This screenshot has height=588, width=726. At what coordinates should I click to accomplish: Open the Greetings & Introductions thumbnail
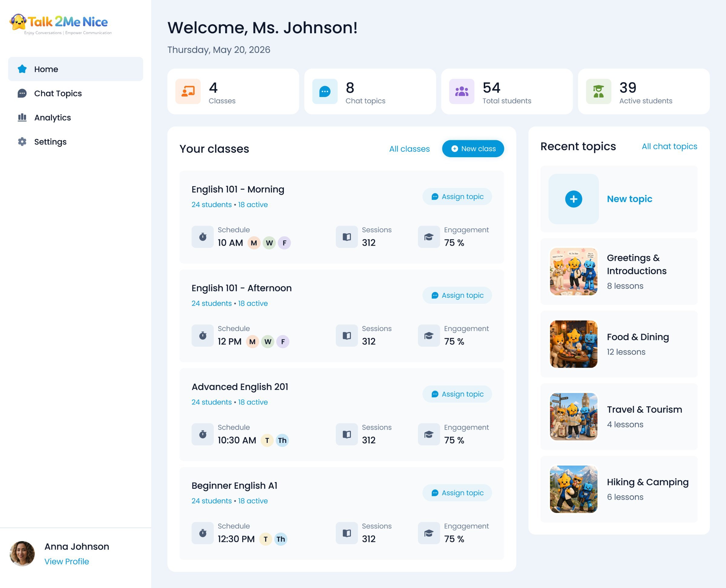click(x=574, y=271)
